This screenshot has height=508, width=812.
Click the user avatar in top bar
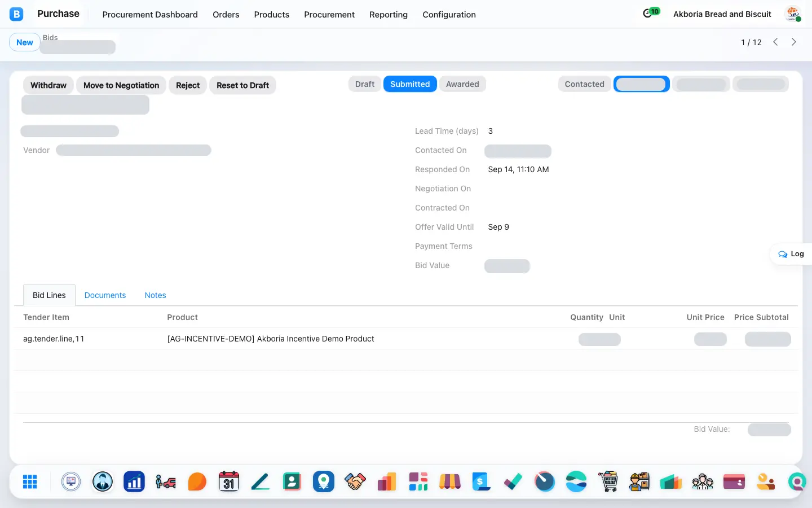[793, 14]
